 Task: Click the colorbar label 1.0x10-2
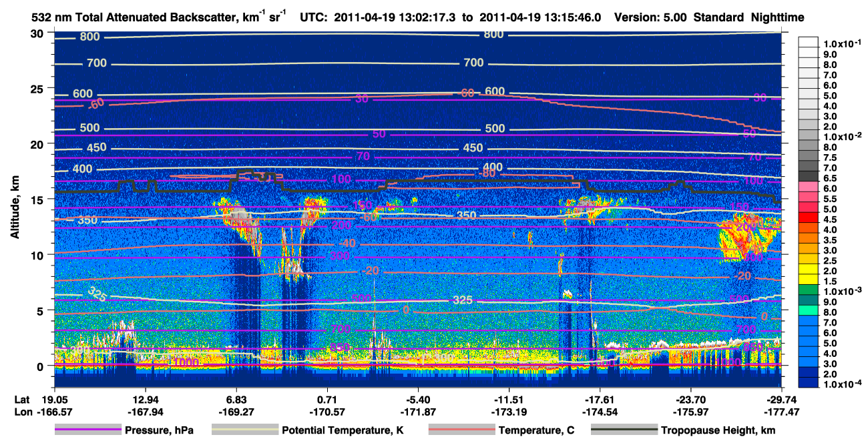[843, 136]
